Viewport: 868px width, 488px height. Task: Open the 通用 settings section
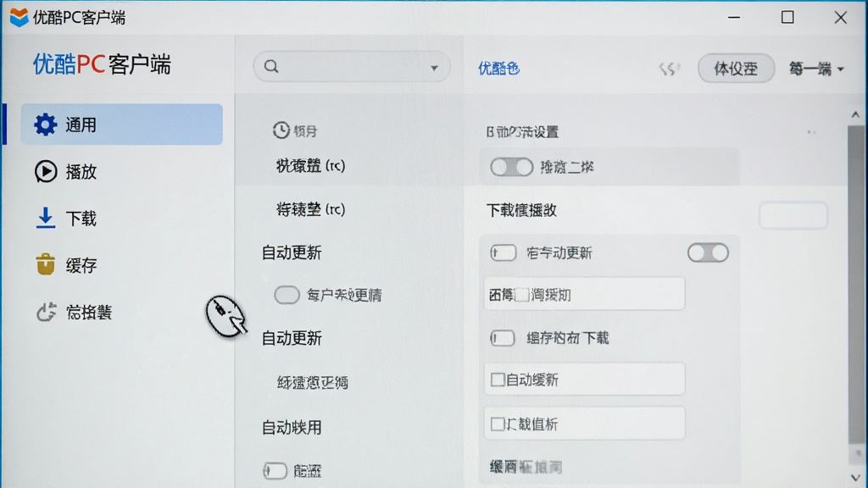click(122, 125)
